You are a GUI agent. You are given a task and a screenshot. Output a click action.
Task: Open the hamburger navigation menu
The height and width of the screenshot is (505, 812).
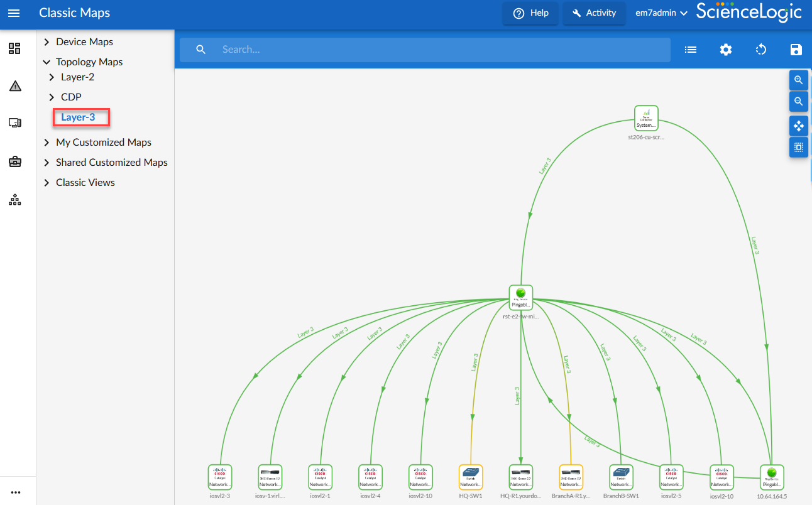coord(14,13)
